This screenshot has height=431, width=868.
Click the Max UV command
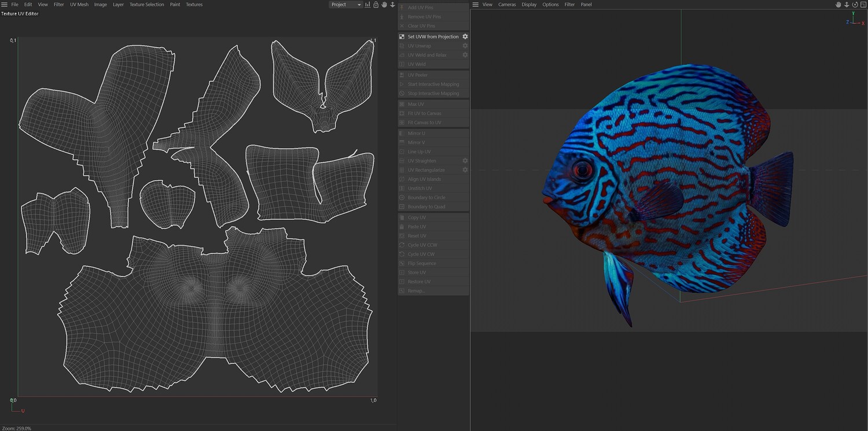coord(433,104)
